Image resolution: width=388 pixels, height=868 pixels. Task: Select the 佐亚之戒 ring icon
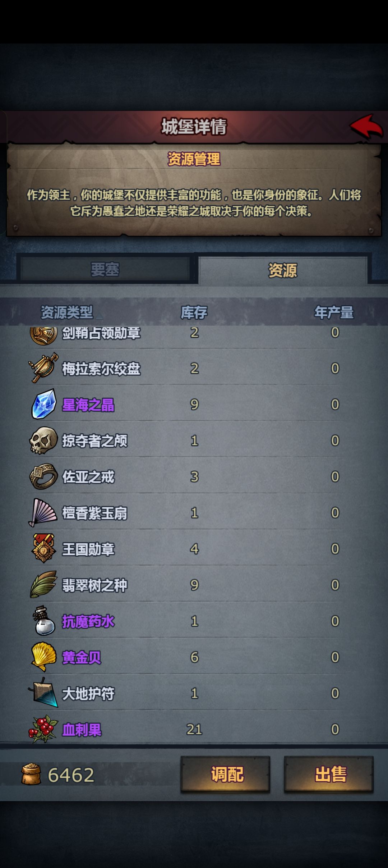click(x=43, y=476)
